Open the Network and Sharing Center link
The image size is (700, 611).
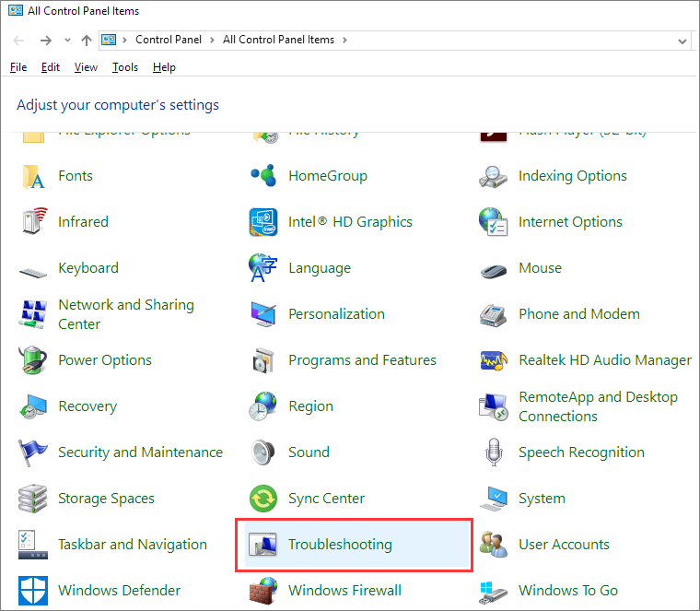[126, 314]
